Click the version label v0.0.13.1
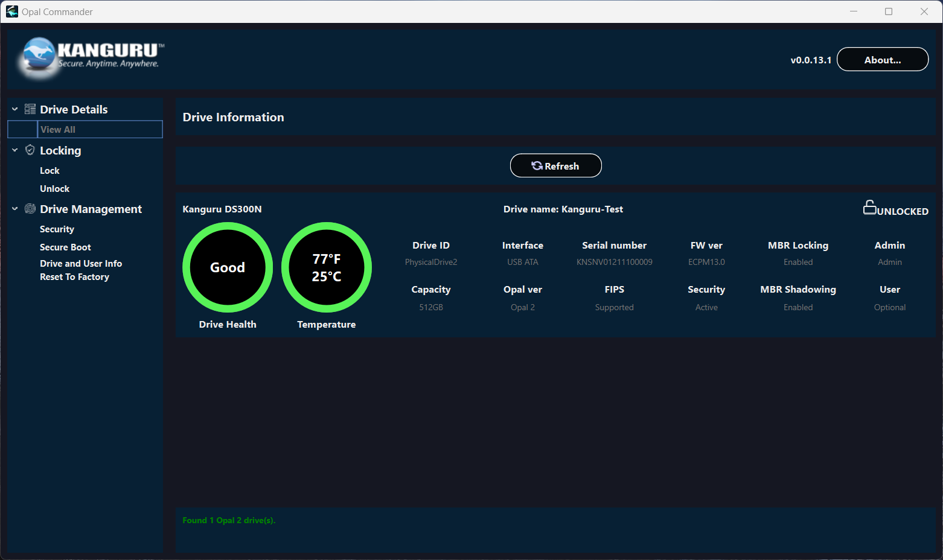Screen dimensions: 943x560 811,60
